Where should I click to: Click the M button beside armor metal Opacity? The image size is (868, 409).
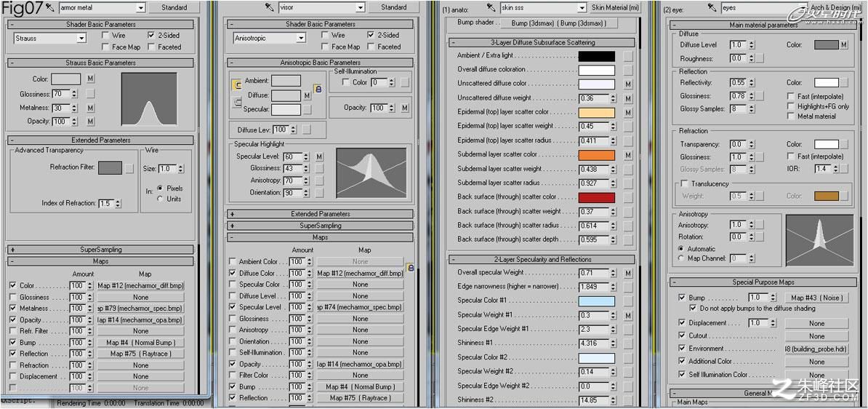click(x=91, y=122)
